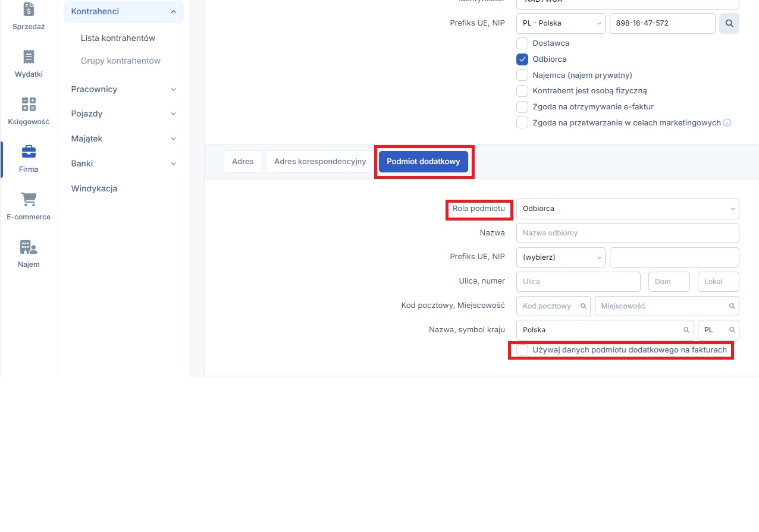Click the NIP field with 898-16-47-572
Viewport: 759px width, 532px height.
663,24
